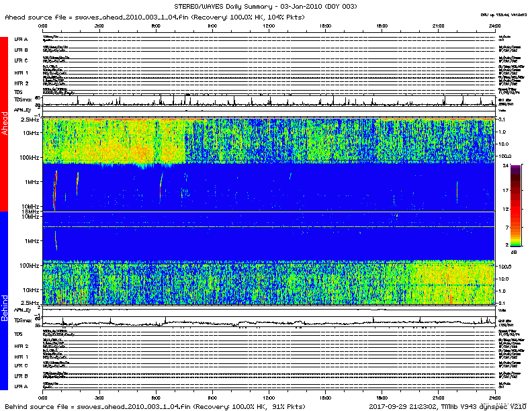Select the LFR A row label in Ahead panel

click(21, 40)
